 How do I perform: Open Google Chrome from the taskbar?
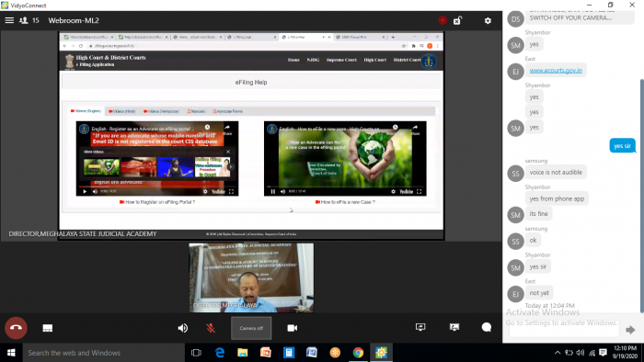coord(358,353)
